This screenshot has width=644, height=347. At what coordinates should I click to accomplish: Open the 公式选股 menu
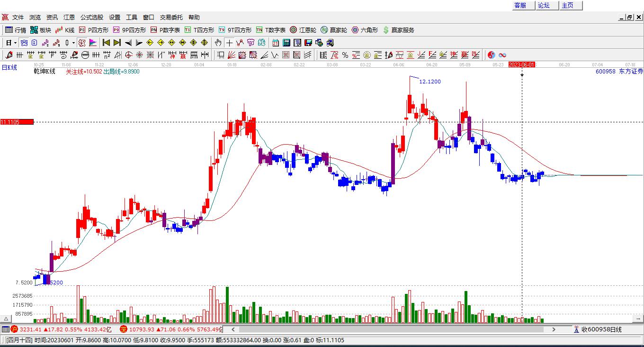click(x=92, y=18)
